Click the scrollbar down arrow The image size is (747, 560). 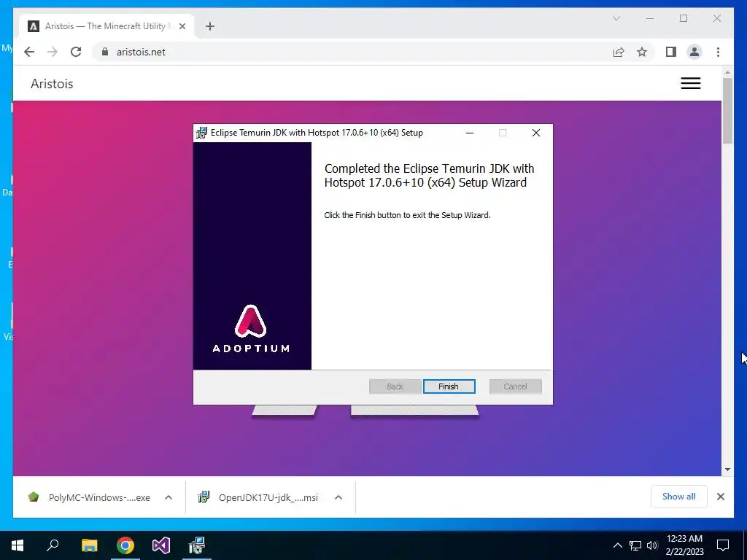[727, 470]
